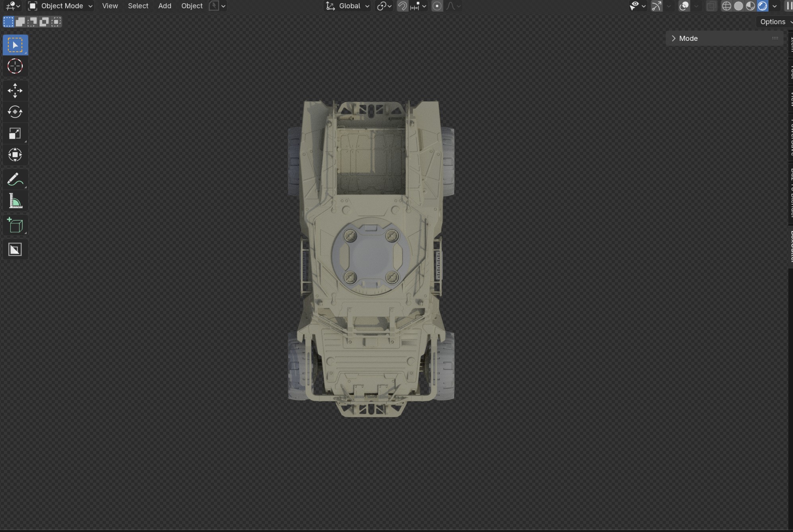Activate the combined Transform tool
793x532 pixels.
[15, 155]
